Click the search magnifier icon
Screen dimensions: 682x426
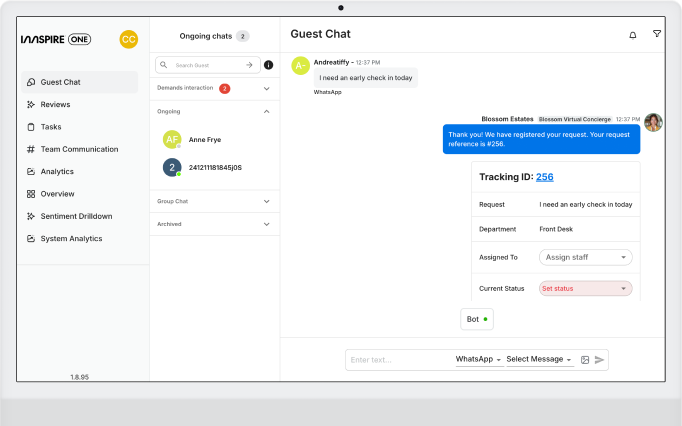tap(164, 65)
